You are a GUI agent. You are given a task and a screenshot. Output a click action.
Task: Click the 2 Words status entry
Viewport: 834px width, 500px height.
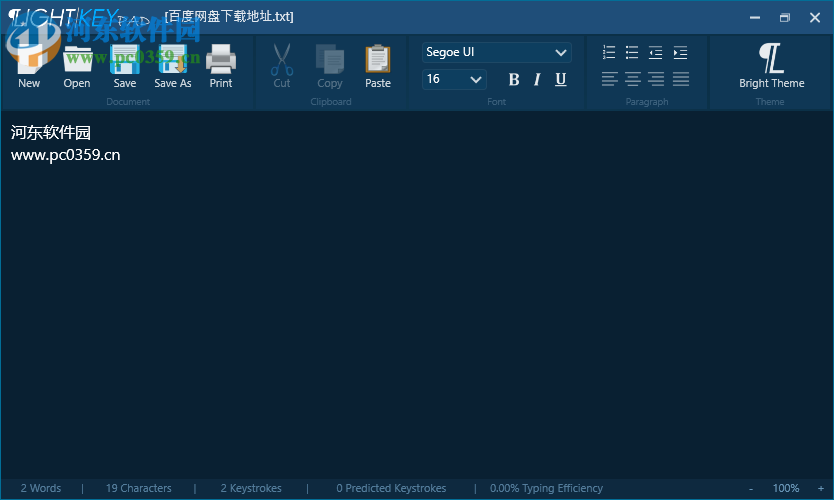click(41, 488)
